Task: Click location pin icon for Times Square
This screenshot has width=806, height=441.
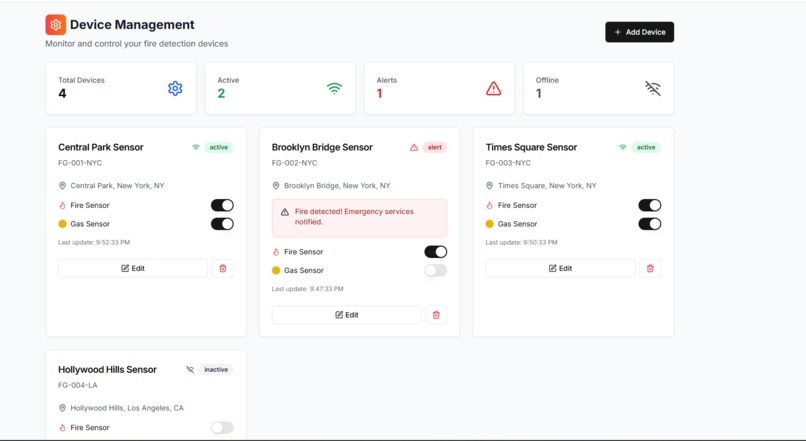Action: tap(489, 186)
